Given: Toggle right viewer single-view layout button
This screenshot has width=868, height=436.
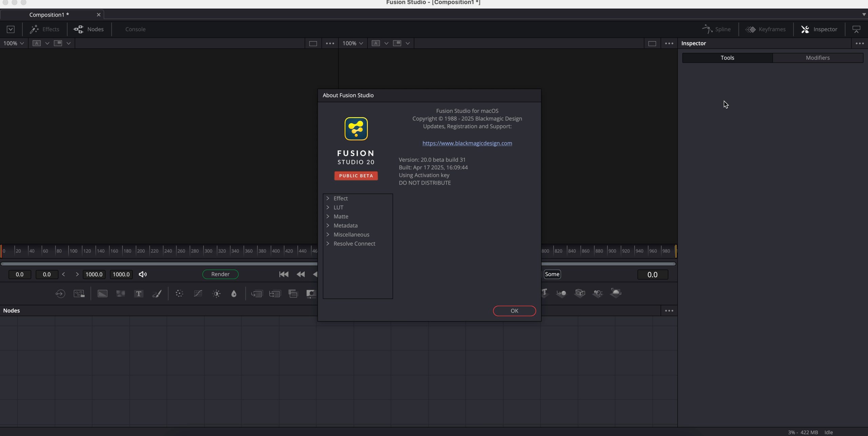Looking at the screenshot, I should pos(652,43).
